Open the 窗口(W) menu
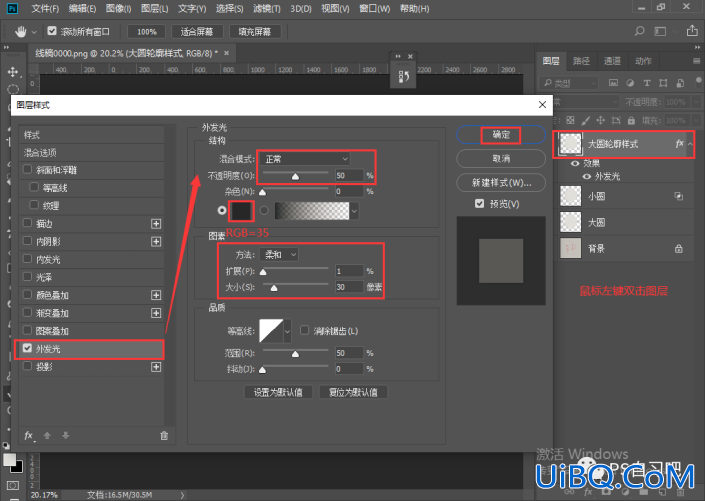This screenshot has height=501, width=705. (374, 9)
